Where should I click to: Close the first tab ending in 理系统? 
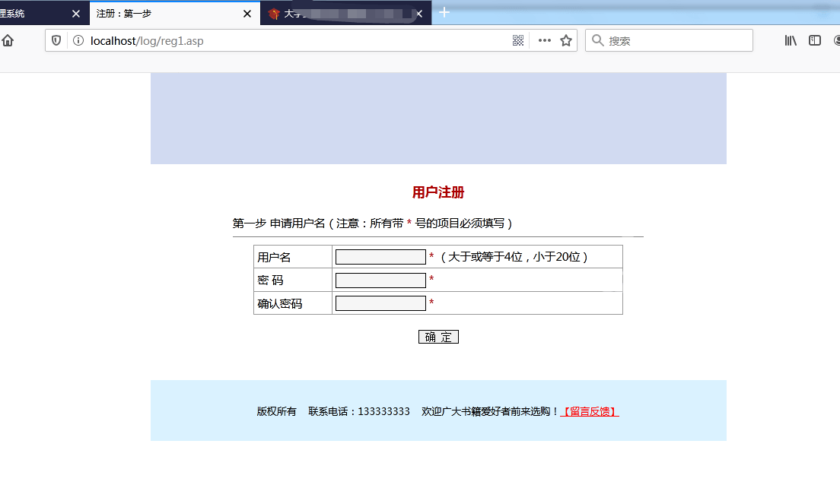[75, 14]
